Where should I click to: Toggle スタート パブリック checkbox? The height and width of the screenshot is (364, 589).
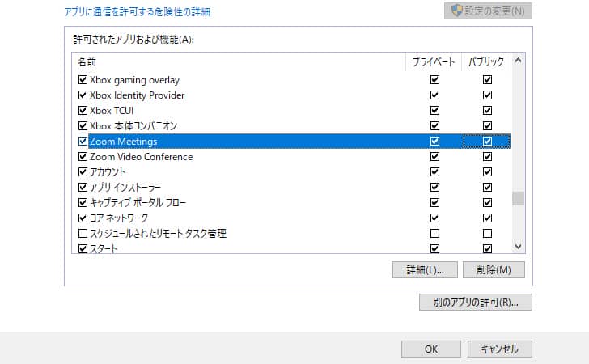pos(487,248)
